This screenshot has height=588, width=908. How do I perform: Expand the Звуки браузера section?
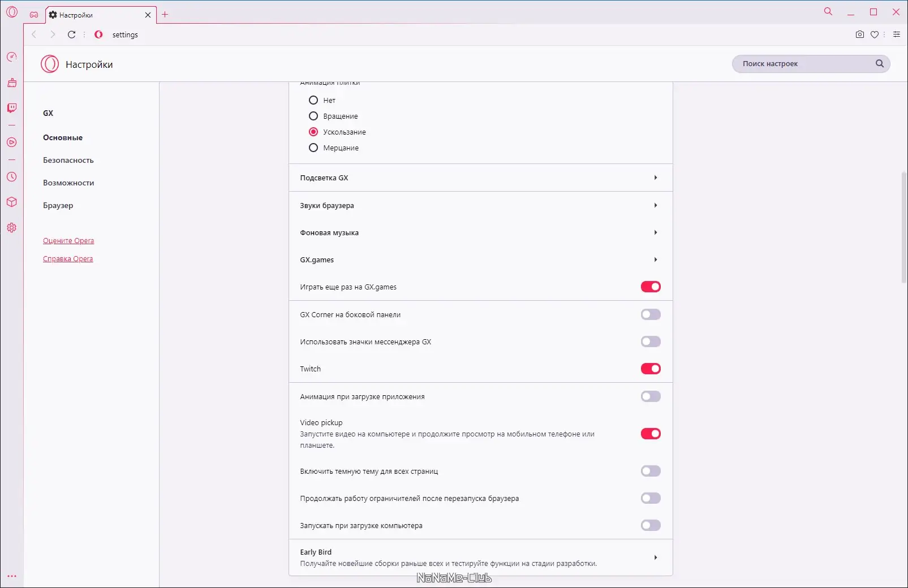pyautogui.click(x=481, y=206)
